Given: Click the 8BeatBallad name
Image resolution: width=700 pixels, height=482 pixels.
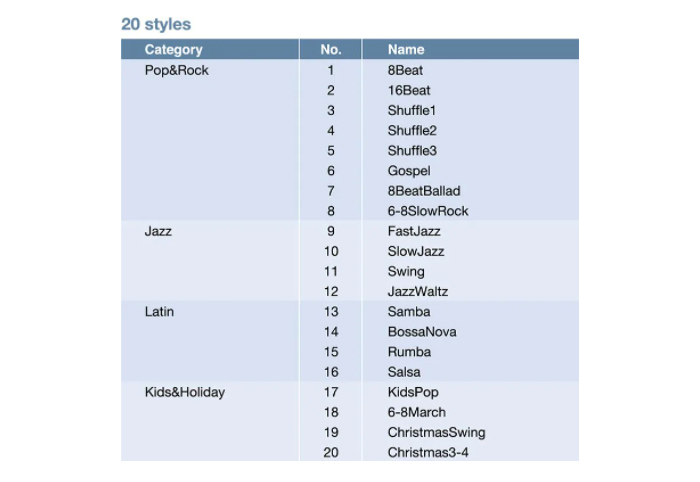Looking at the screenshot, I should [x=424, y=191].
